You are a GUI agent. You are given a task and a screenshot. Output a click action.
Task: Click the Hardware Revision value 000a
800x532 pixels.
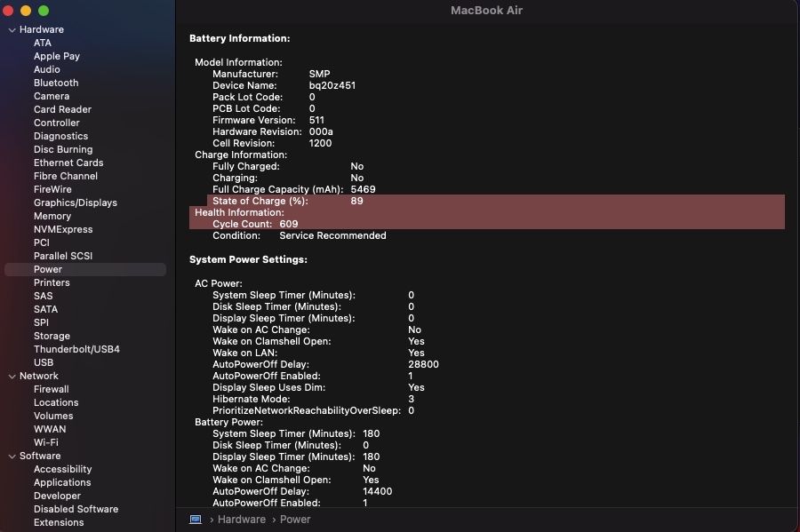(321, 131)
